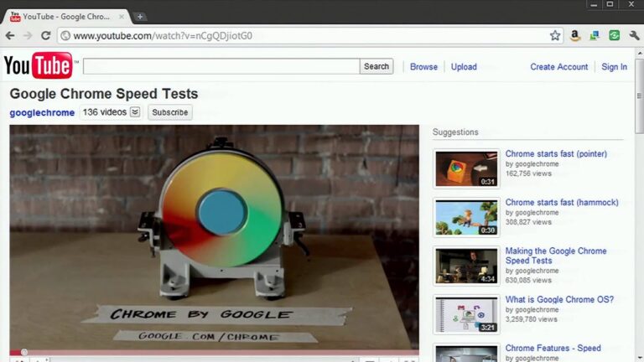Click Create Account link
The width and height of the screenshot is (644, 362).
click(x=559, y=67)
